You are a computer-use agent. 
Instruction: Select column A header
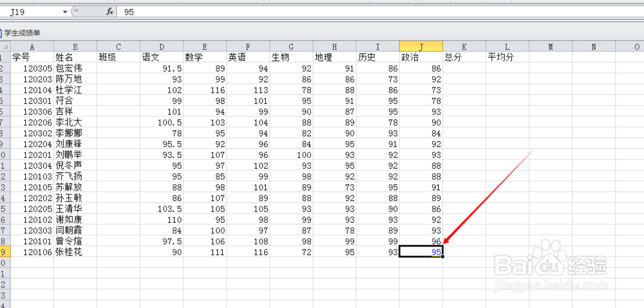coord(32,47)
